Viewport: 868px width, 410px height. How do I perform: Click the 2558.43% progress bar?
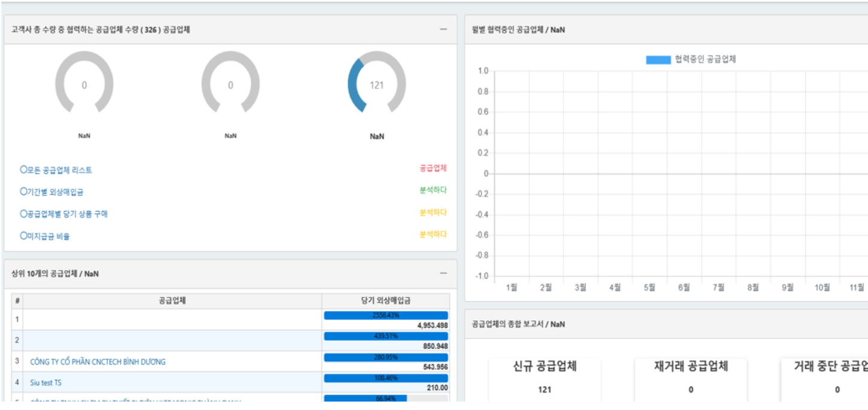[385, 315]
